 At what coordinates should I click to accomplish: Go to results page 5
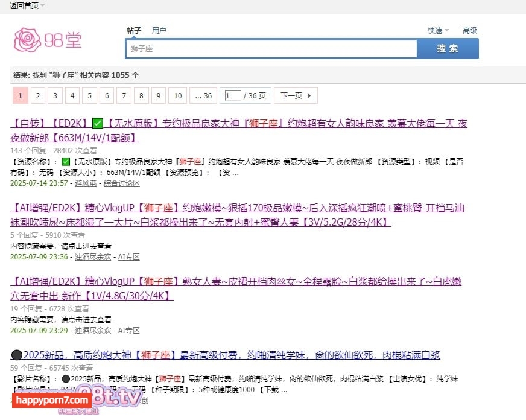[x=89, y=95]
